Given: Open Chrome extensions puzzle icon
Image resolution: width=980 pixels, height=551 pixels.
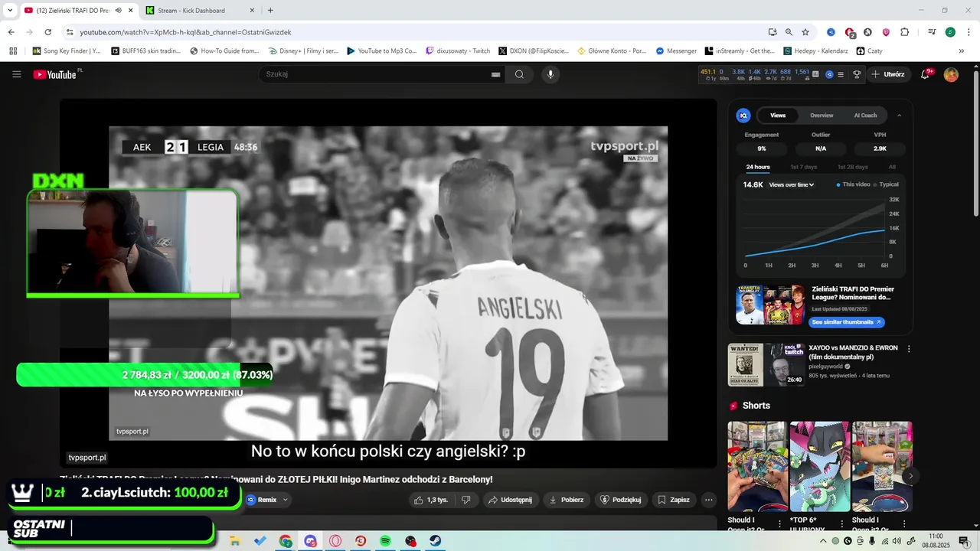Looking at the screenshot, I should tap(904, 32).
